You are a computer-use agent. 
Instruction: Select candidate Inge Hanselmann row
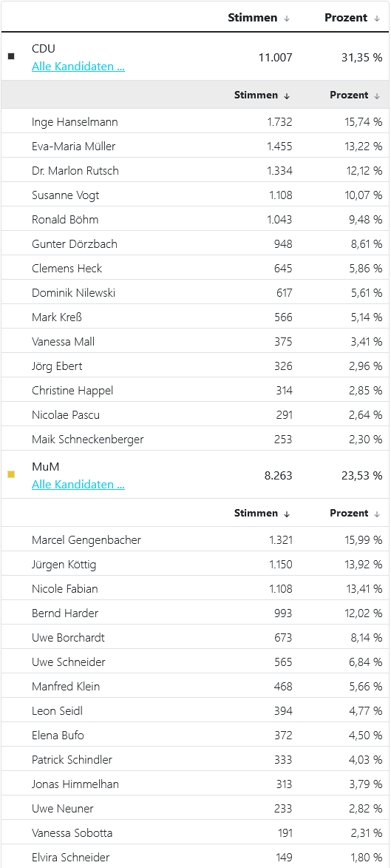click(x=195, y=121)
